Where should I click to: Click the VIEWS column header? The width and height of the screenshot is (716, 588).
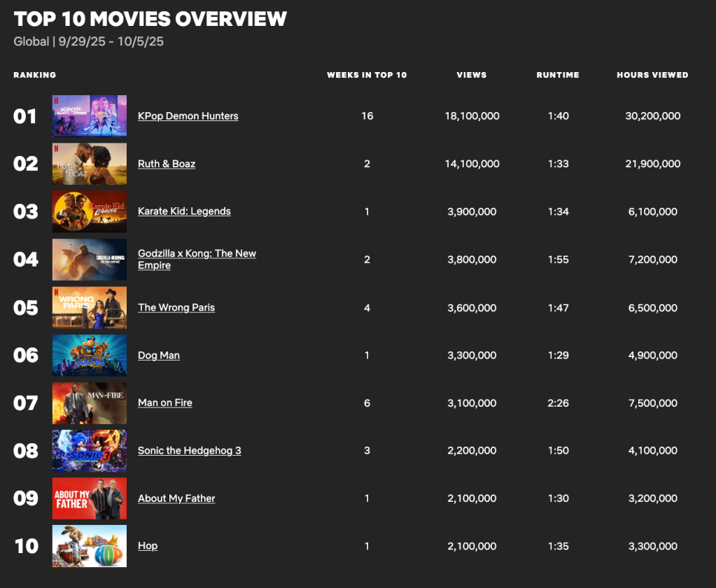coord(472,75)
